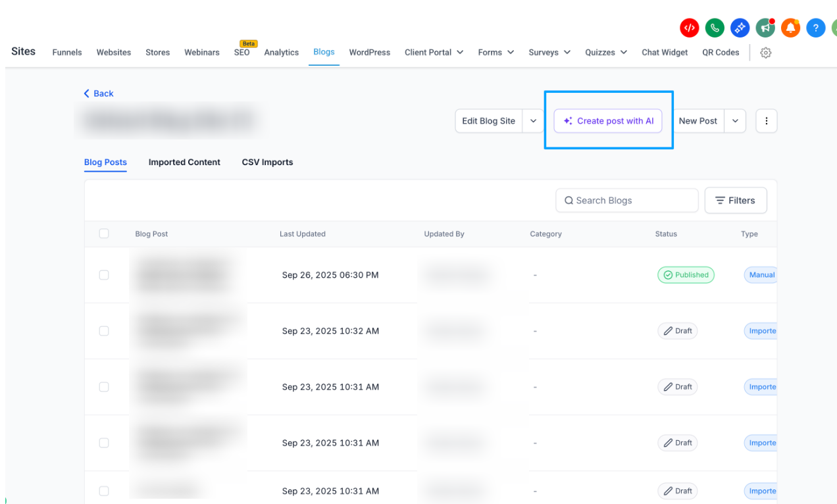Open the Funnels tab in navigation
The width and height of the screenshot is (837, 504).
pyautogui.click(x=67, y=53)
